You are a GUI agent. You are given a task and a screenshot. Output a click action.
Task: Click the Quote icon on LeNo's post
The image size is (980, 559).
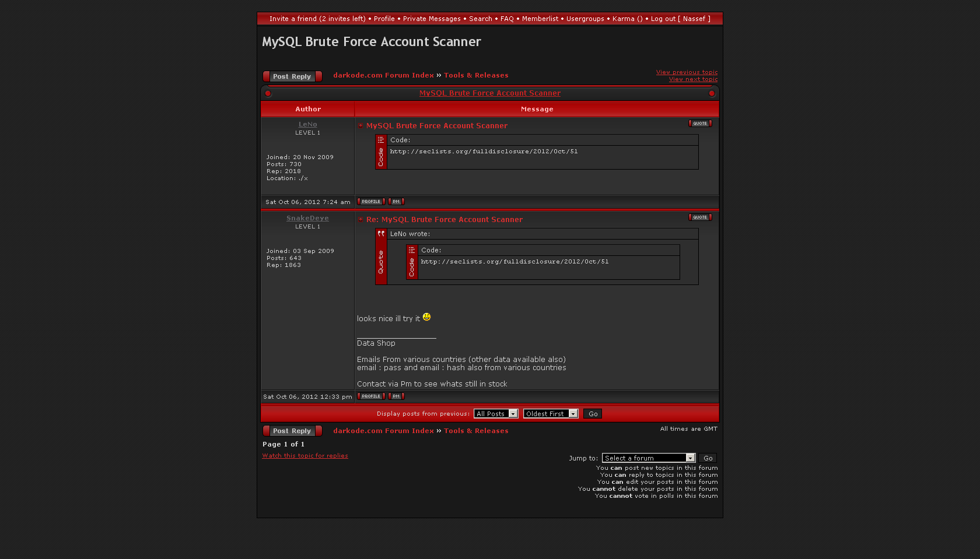[x=700, y=124]
